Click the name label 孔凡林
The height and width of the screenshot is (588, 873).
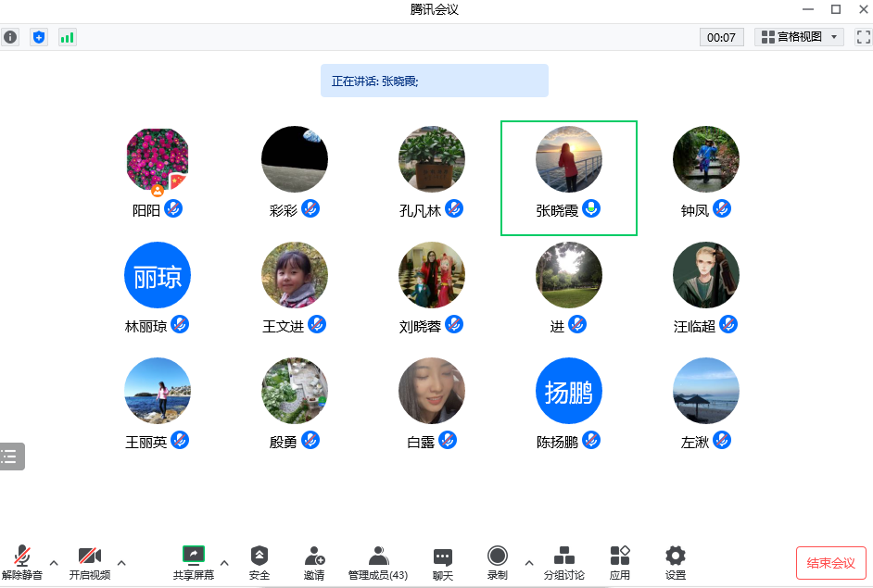421,211
